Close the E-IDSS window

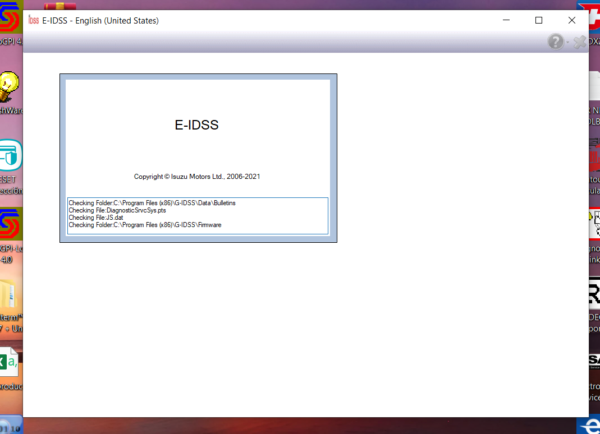pyautogui.click(x=572, y=20)
